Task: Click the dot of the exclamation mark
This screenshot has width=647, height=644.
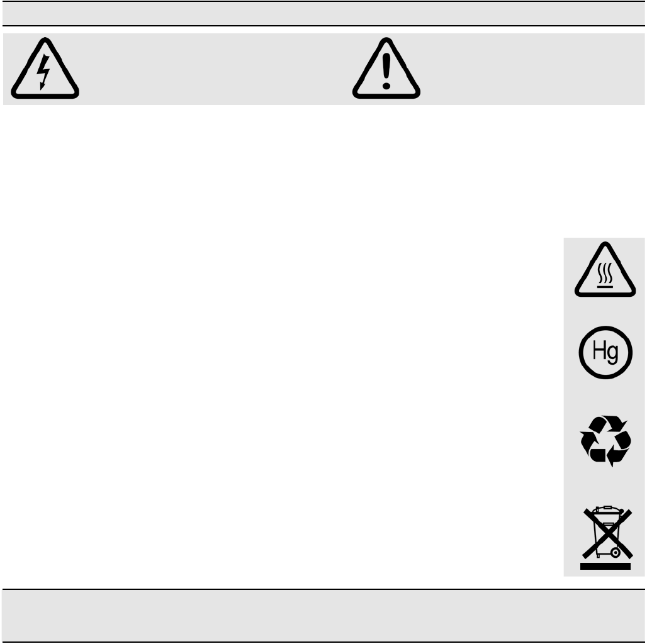Action: point(386,86)
